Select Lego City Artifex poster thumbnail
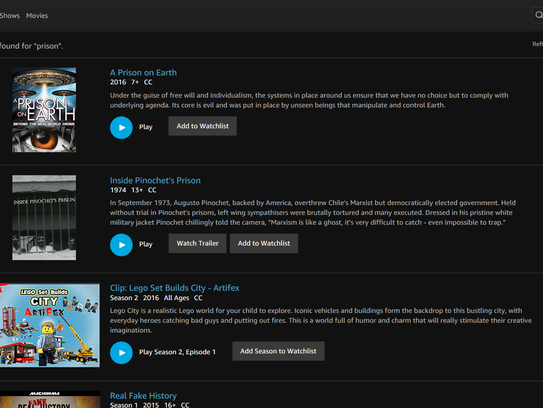This screenshot has width=543, height=408. (50, 325)
